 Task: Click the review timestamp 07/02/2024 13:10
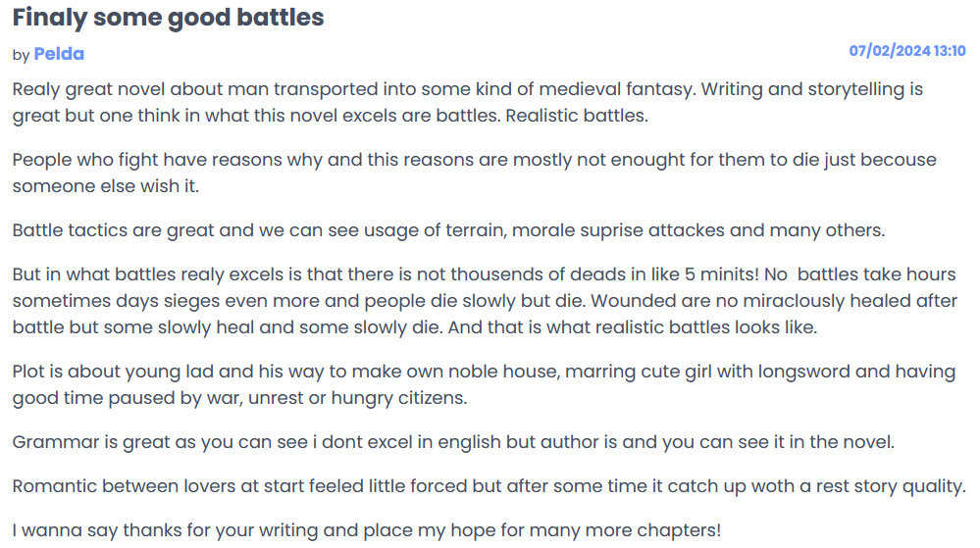[x=906, y=51]
